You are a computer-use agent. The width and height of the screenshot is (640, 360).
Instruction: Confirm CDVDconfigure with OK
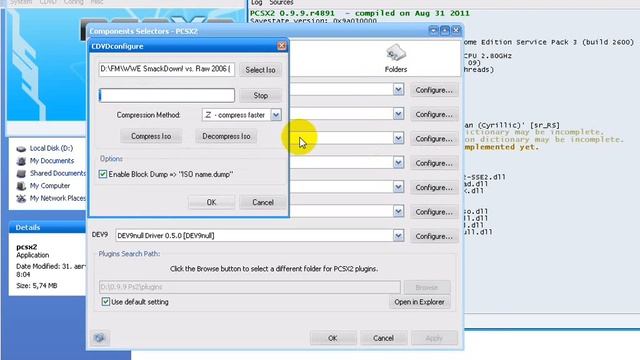pyautogui.click(x=211, y=202)
